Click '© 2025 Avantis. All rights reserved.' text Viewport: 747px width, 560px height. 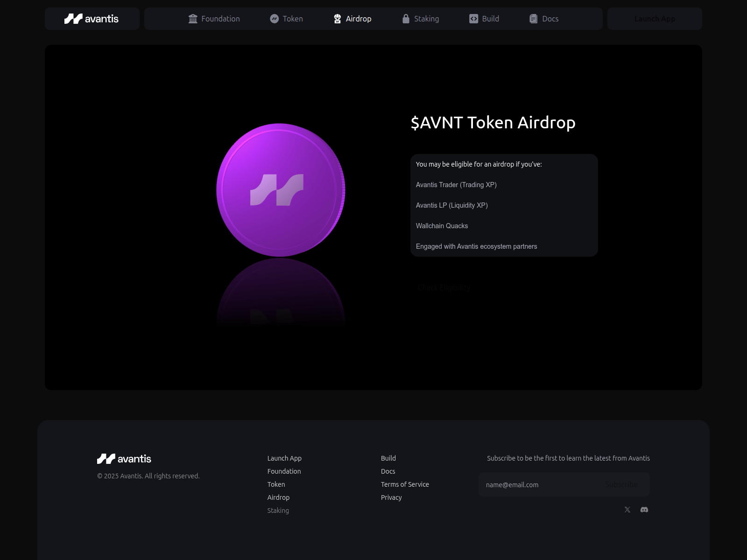[148, 476]
